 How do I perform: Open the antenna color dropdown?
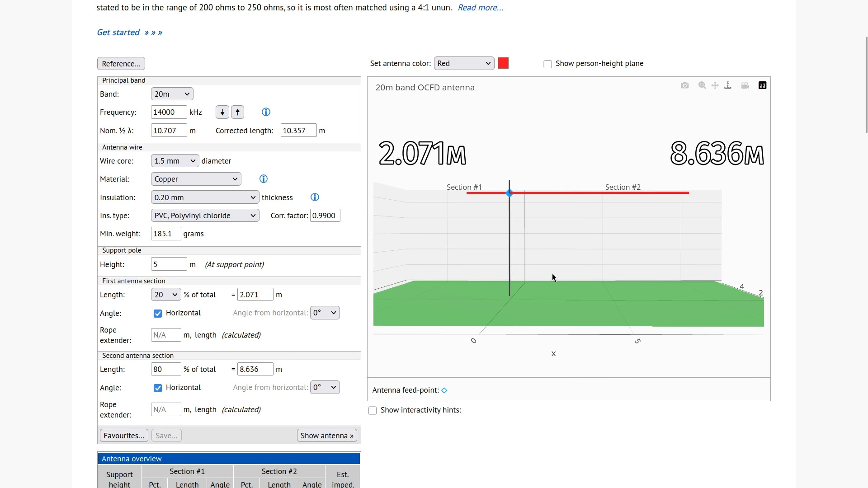464,63
